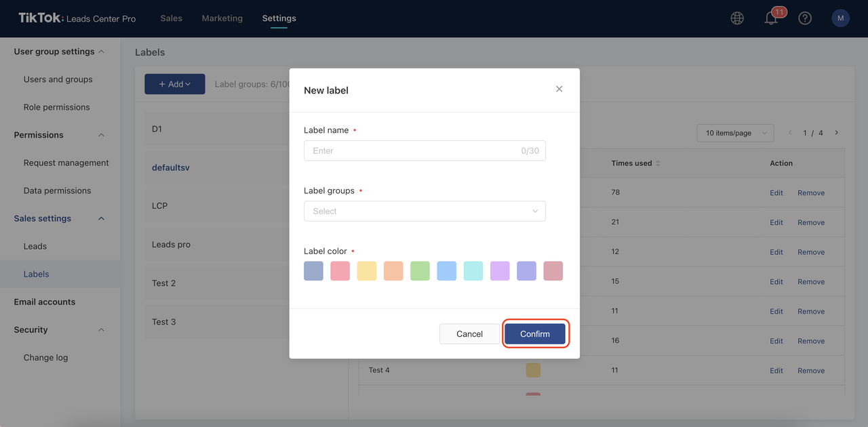Choose the green label color swatch
Viewport: 868px width, 427px height.
[x=420, y=271]
